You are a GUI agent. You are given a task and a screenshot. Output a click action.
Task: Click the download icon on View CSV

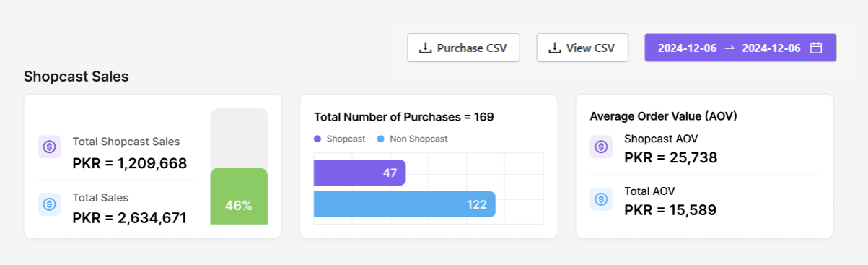pyautogui.click(x=555, y=48)
